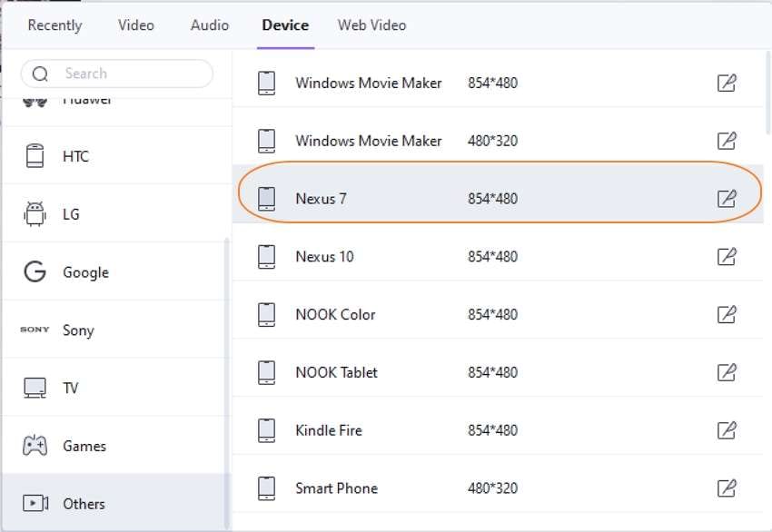Select the HTC device category

tap(75, 156)
